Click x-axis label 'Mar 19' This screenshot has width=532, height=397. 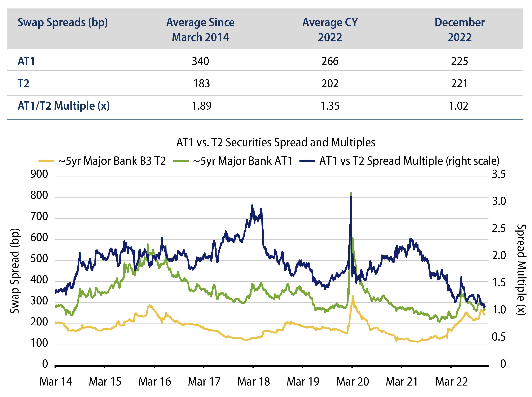tap(303, 382)
